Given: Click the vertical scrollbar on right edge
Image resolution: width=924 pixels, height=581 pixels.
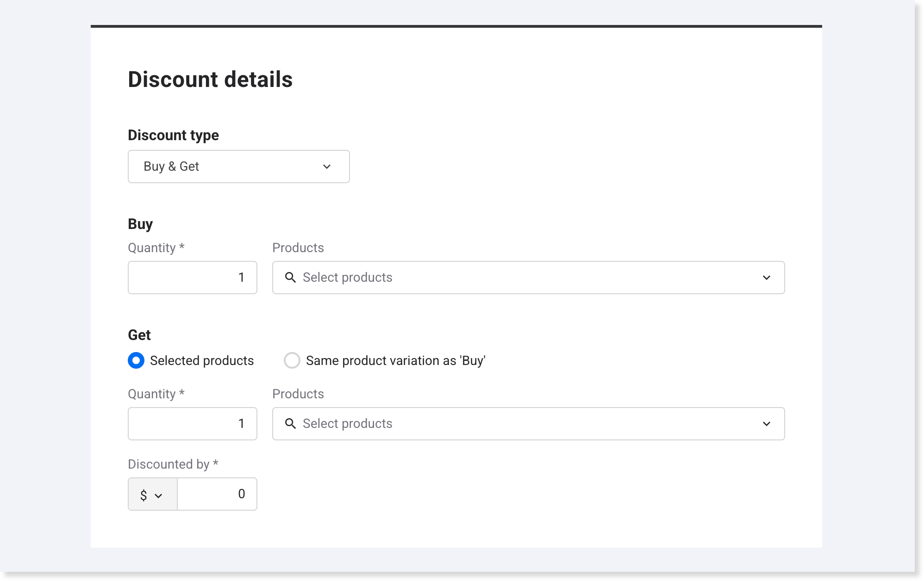Looking at the screenshot, I should 919,278.
